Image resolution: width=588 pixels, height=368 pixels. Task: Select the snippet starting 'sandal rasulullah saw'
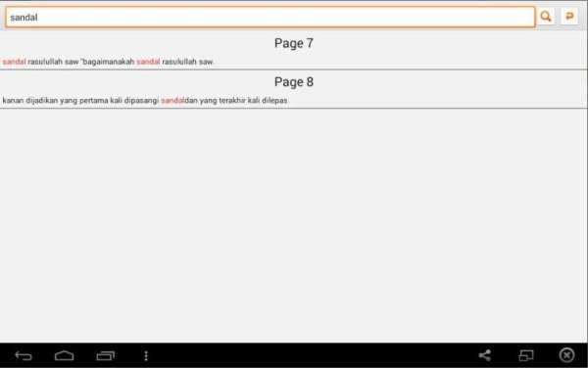coord(108,62)
